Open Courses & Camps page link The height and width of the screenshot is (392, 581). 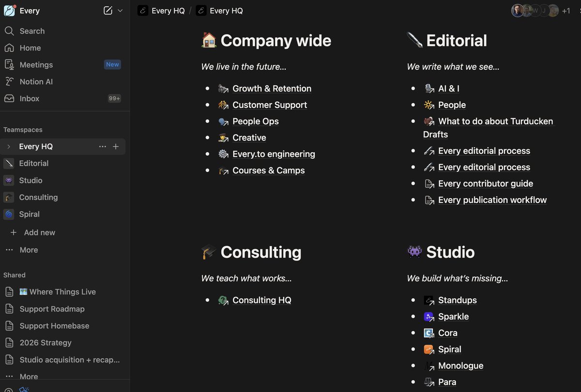coord(269,171)
